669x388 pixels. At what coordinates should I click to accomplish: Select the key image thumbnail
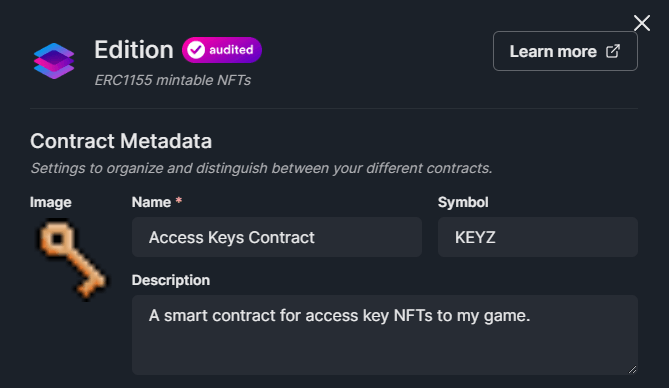(71, 259)
